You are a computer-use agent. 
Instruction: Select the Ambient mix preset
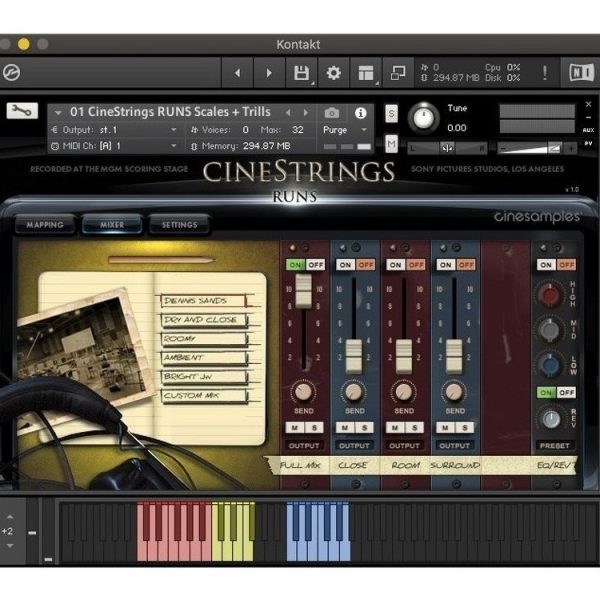[203, 358]
